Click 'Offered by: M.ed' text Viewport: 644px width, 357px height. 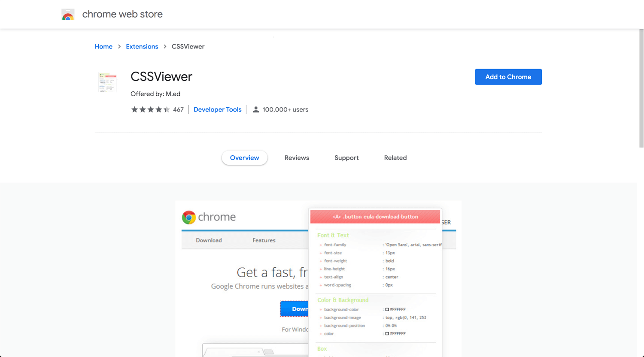click(155, 94)
